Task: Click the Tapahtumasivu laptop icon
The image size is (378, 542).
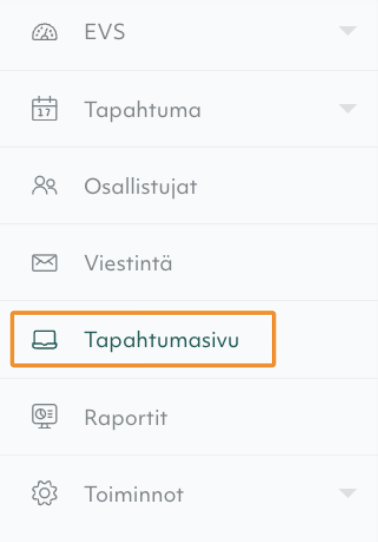Action: [x=45, y=339]
